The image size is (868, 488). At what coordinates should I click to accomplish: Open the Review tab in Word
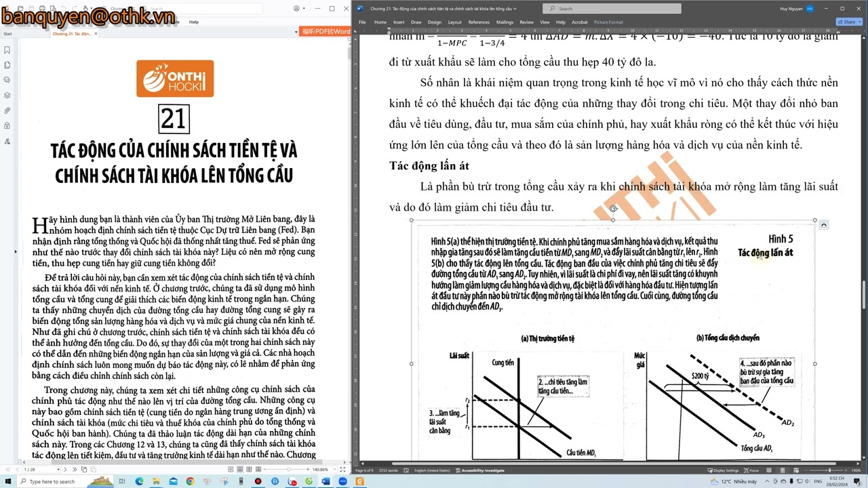(x=527, y=22)
